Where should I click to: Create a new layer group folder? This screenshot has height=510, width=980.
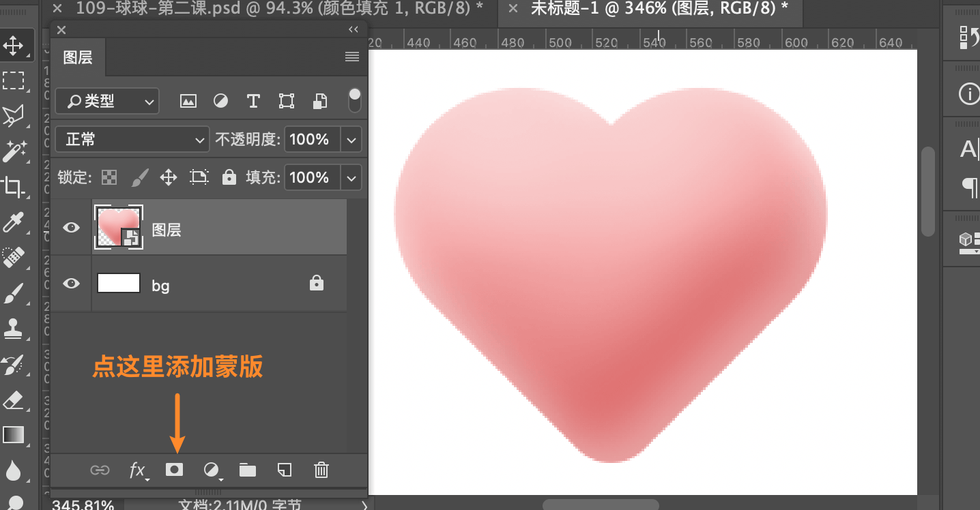[x=248, y=470]
